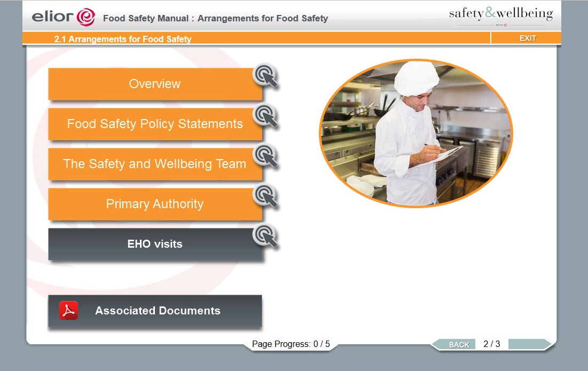The image size is (588, 371).
Task: Click the cursor icon beside EHO visits
Action: point(265,236)
